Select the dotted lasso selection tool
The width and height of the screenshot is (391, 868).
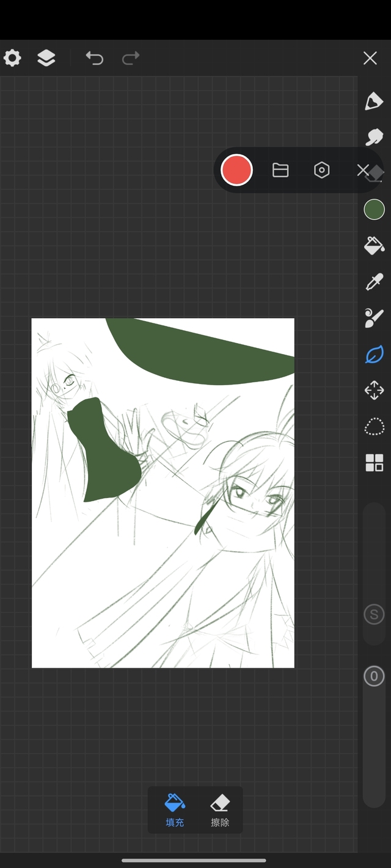click(x=374, y=427)
